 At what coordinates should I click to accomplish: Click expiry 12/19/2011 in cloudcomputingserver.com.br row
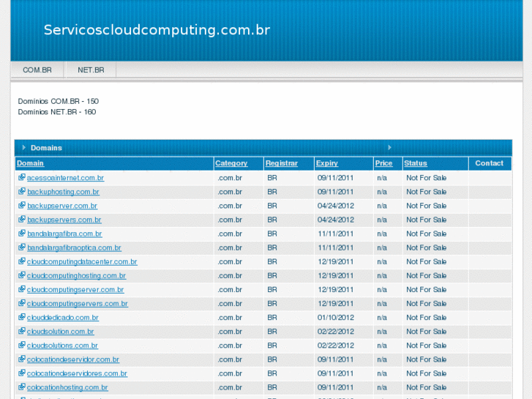336,290
